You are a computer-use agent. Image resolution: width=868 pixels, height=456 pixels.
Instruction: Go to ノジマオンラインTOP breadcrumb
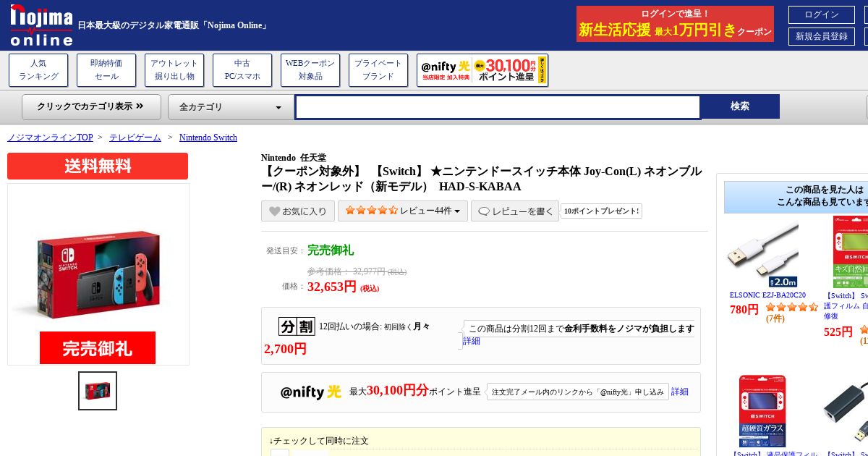click(50, 138)
